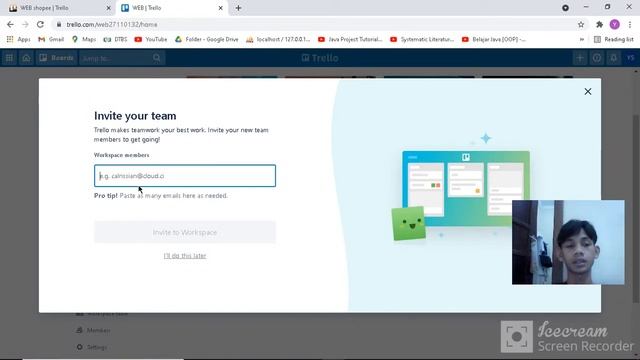The image size is (640, 360).
Task: Go to Trello home icon
Action: [x=26, y=58]
